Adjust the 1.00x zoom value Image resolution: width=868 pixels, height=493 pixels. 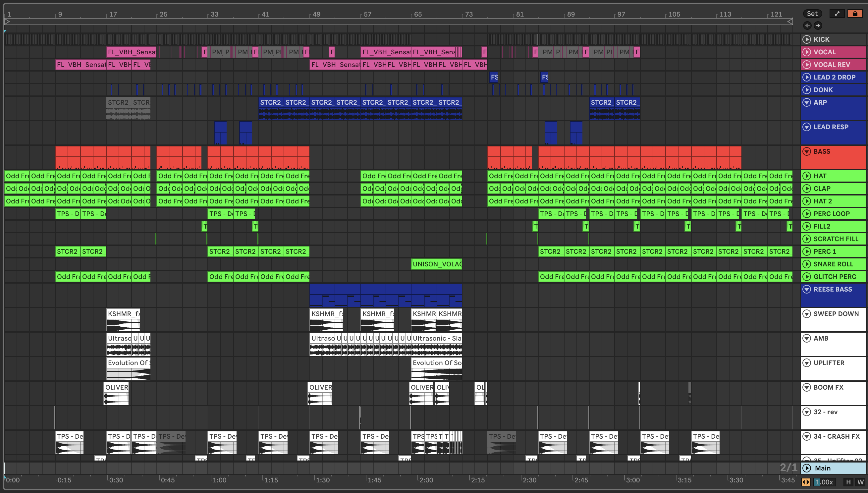click(x=825, y=482)
